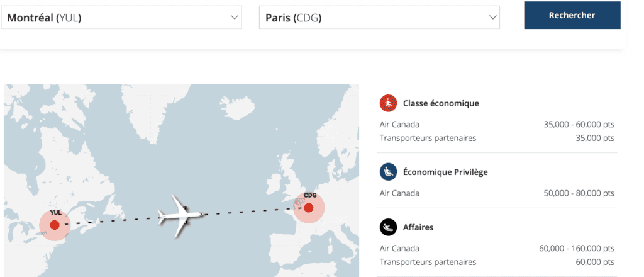Screen dimensions: 644x277
Task: Click the Affaires heading
Action: (418, 227)
